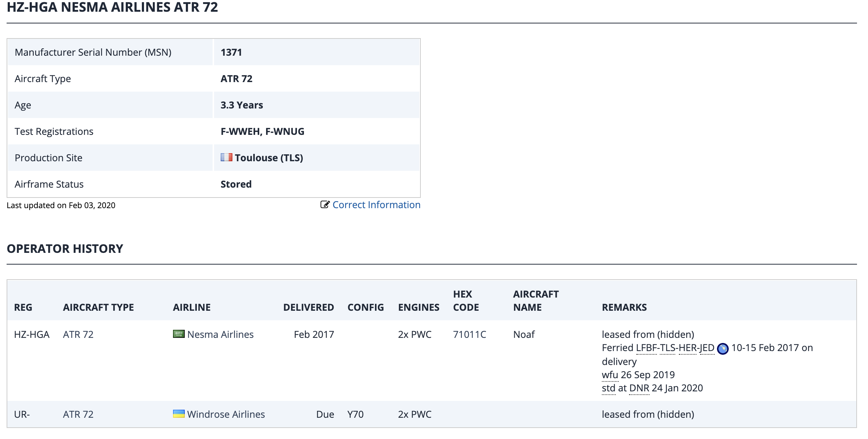
Task: Click ATR 72 type in HZ-HGA row
Action: coord(78,335)
